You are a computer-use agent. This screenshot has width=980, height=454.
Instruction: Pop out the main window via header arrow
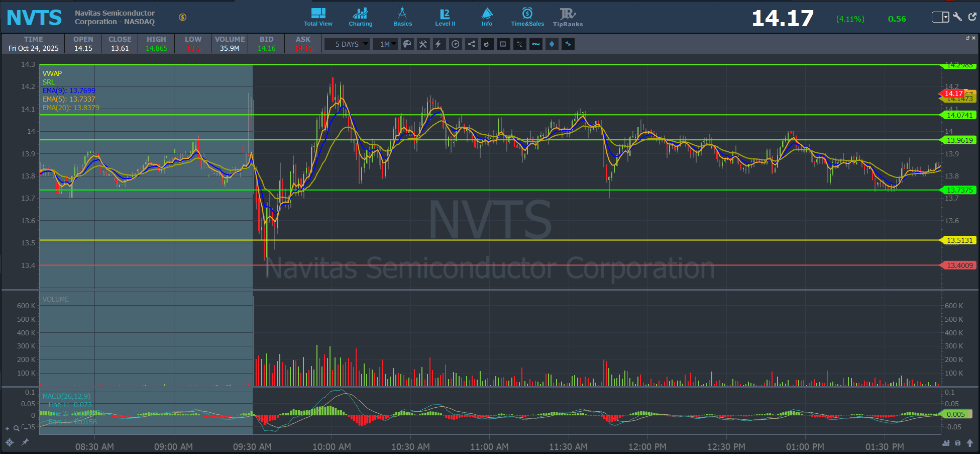972,17
